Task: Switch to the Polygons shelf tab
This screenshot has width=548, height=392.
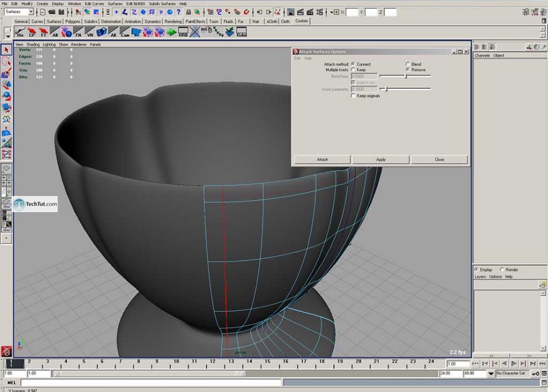Action: point(73,21)
